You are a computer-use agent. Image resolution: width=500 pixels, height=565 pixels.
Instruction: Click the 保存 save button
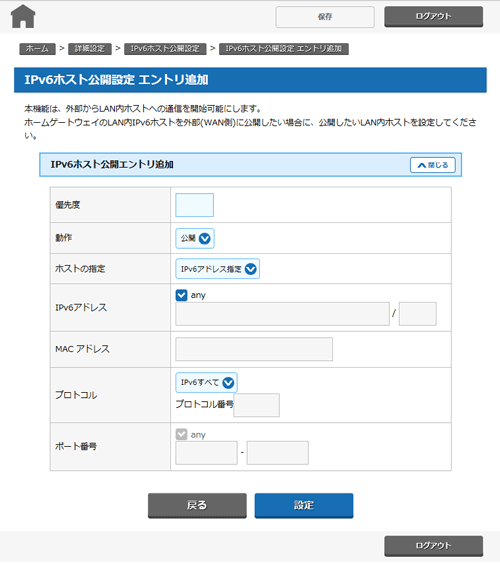[325, 17]
